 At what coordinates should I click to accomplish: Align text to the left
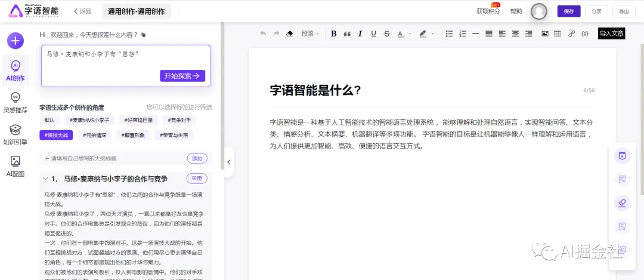[x=502, y=33]
